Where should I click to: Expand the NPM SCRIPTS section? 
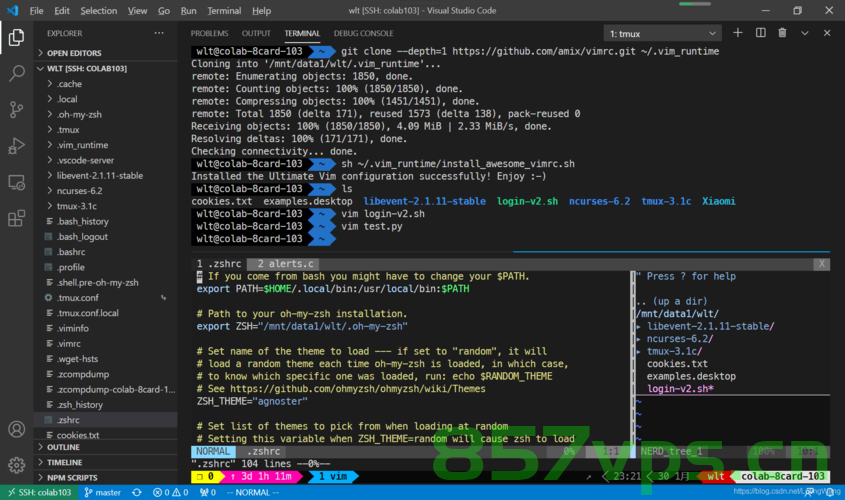(106, 477)
